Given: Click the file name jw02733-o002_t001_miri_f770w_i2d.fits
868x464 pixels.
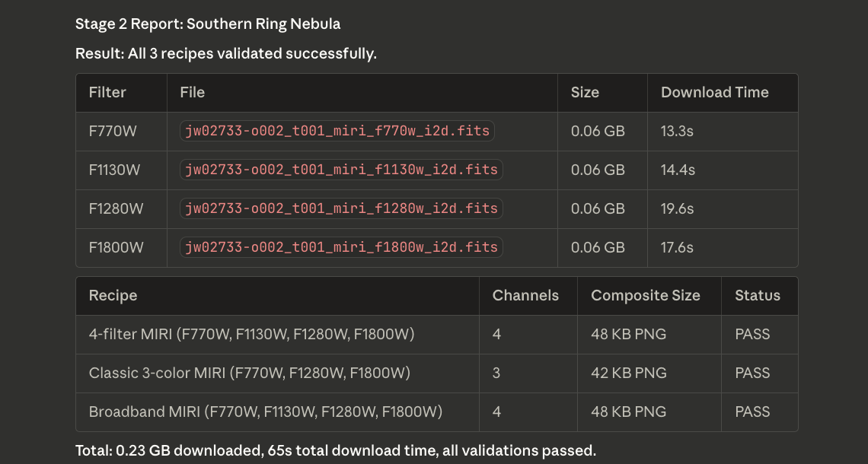Looking at the screenshot, I should point(337,131).
